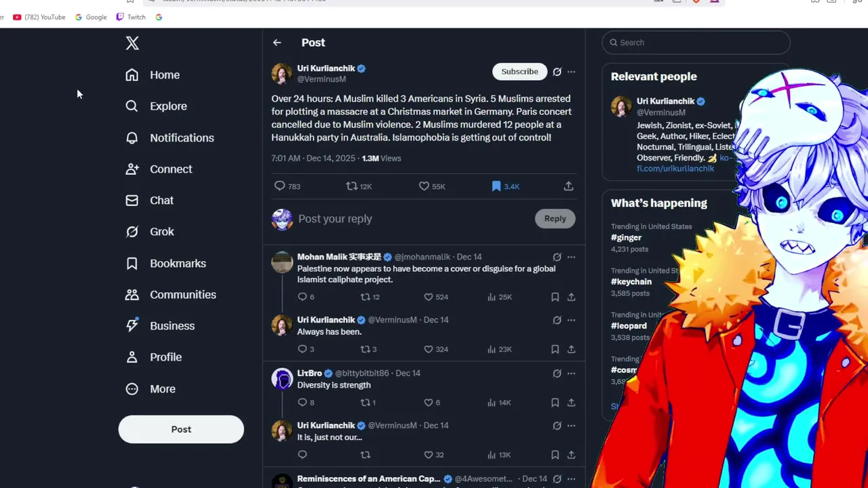Reply to Mohan Malik's comment
Viewport: 868px width, 488px height.
(302, 297)
